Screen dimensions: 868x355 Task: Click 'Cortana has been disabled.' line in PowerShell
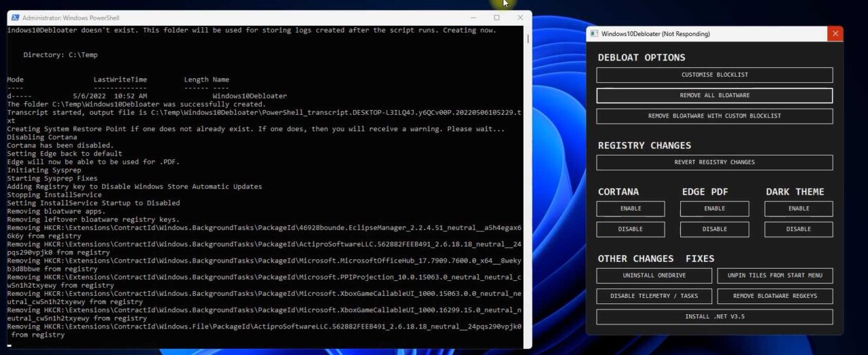tap(60, 145)
